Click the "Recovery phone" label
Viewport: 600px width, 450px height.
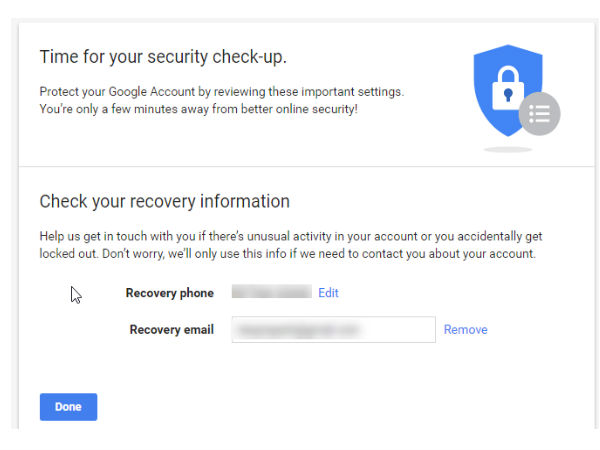coord(169,293)
